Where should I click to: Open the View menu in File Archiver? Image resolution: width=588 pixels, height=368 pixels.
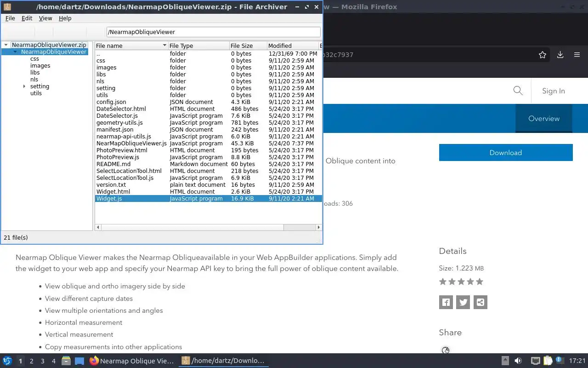[x=45, y=18]
